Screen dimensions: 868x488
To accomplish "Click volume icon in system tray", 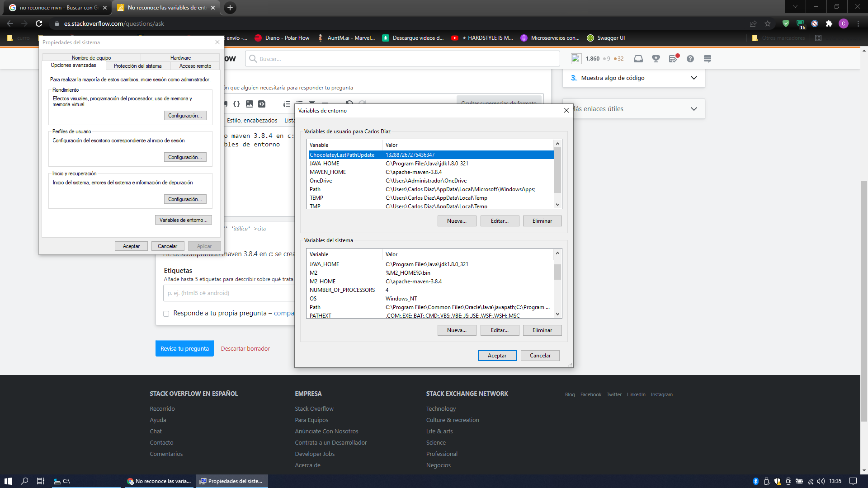I will pos(821,481).
